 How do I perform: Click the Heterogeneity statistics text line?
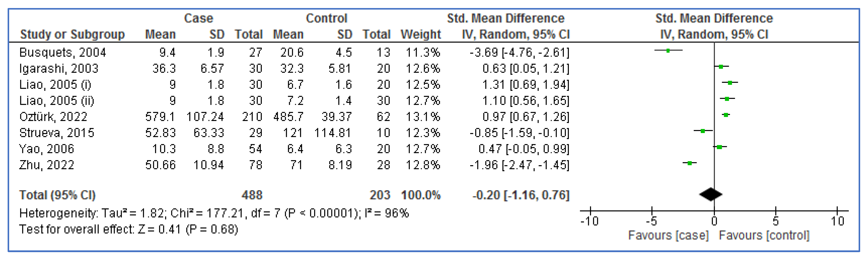214,213
